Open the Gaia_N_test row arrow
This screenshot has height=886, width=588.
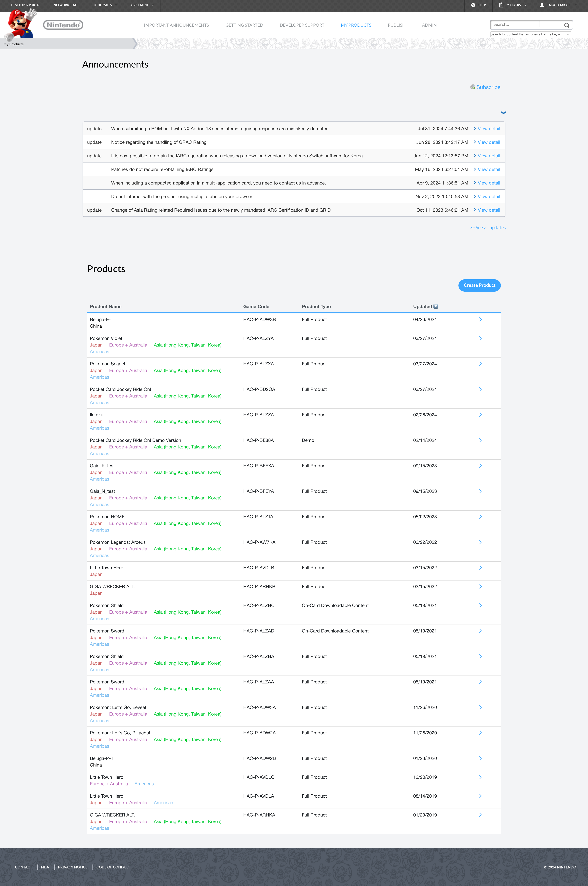(480, 491)
